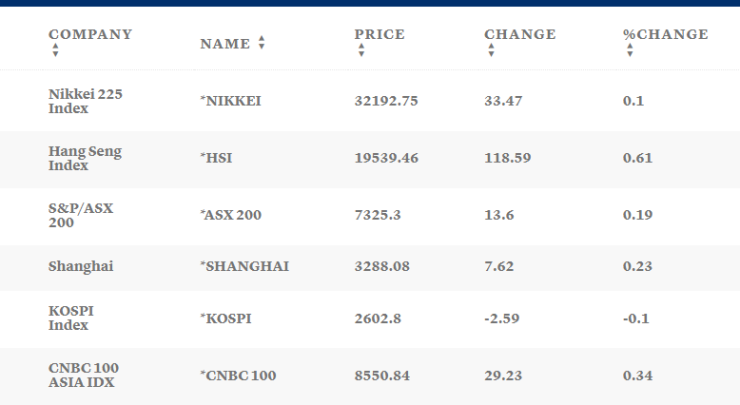Click the PRICE column header text
740x405 pixels.
click(x=380, y=35)
